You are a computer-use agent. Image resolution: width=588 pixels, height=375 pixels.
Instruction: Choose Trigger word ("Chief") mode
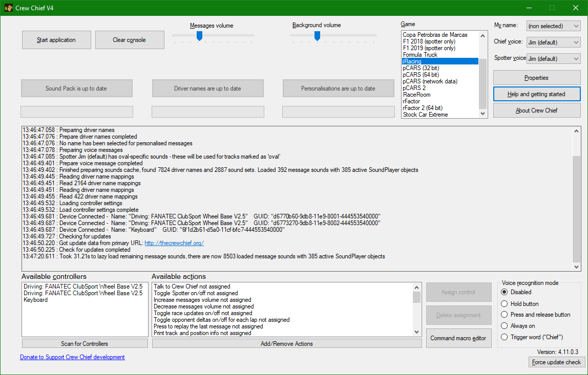(x=505, y=337)
